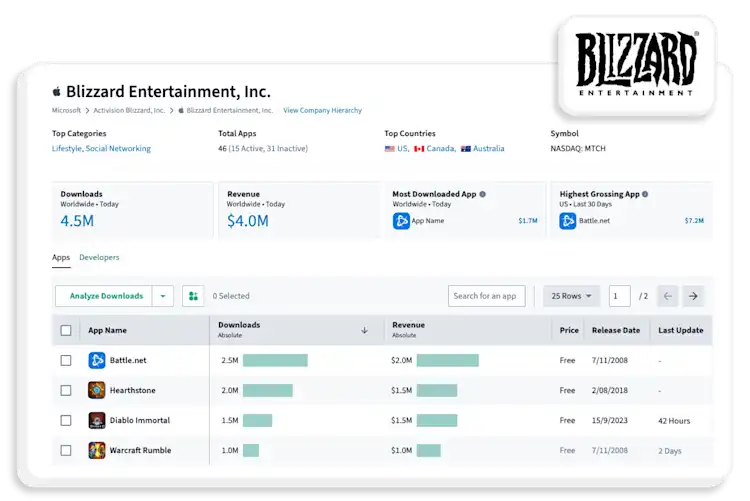Click the Most Downloaded App Battle.net icon

401,221
